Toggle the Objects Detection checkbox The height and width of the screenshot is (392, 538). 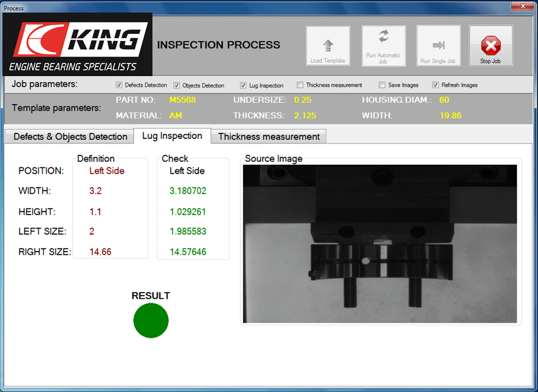(x=177, y=85)
